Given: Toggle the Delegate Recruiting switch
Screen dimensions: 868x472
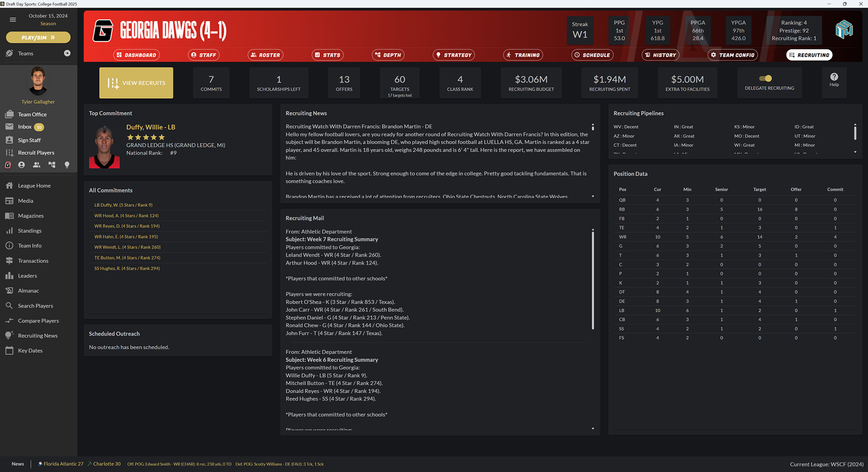Looking at the screenshot, I should point(766,78).
